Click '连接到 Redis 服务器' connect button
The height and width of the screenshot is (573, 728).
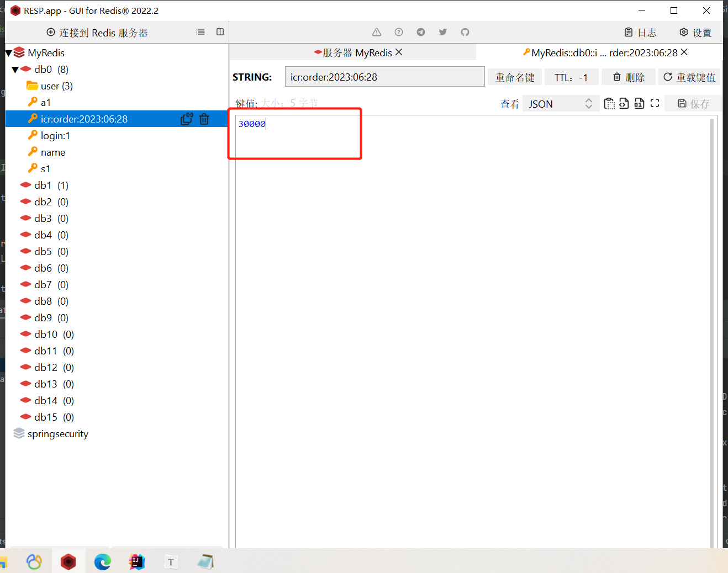click(97, 33)
